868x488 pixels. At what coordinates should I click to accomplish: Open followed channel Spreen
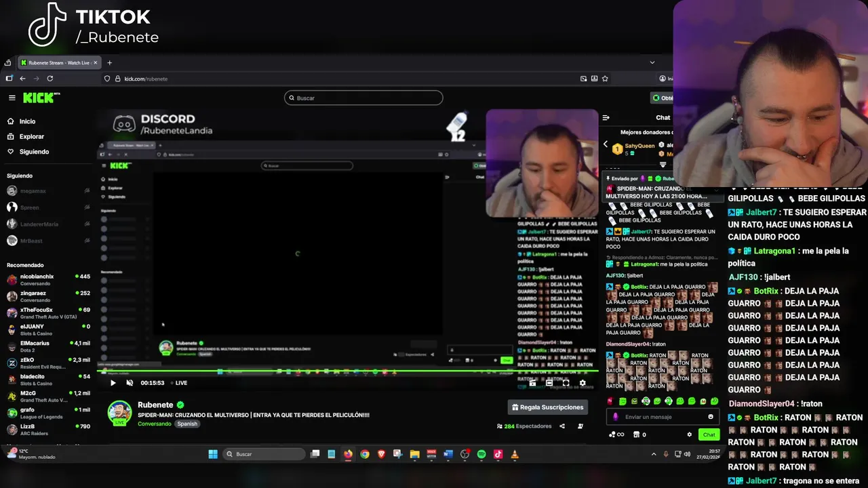tap(47, 207)
